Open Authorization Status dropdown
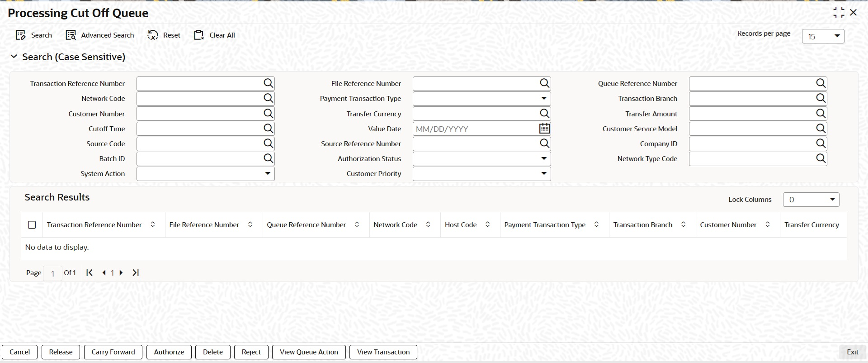This screenshot has width=868, height=363. (543, 158)
